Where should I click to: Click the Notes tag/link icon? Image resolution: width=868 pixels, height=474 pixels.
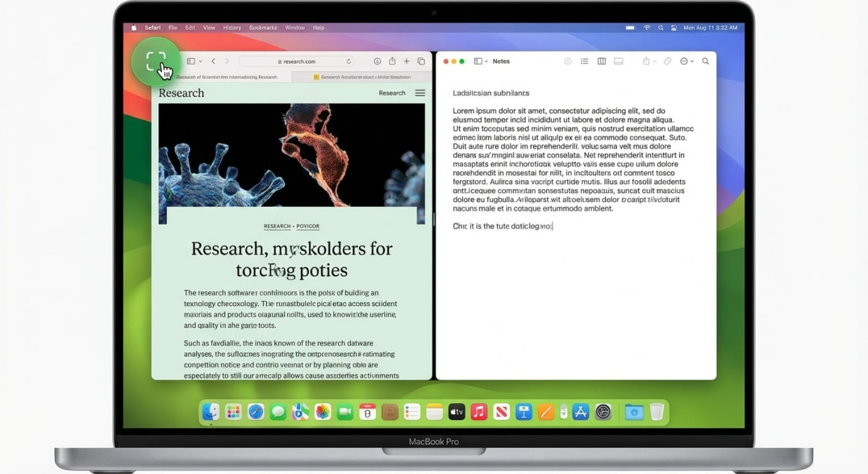[668, 62]
